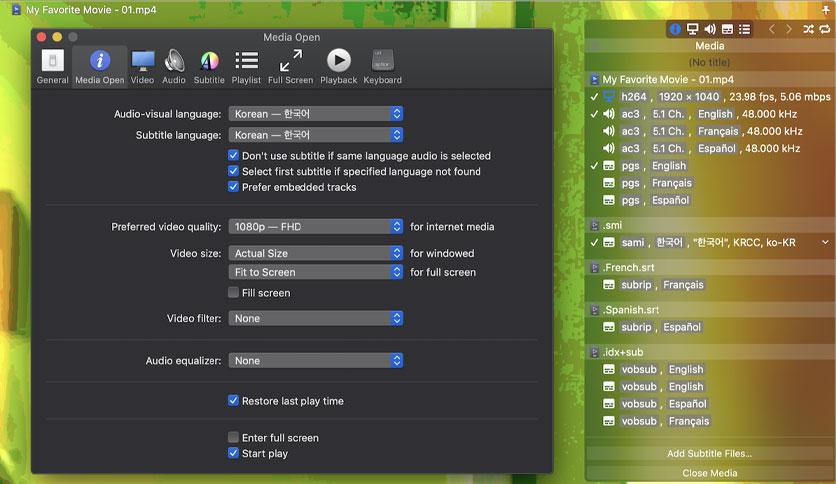Open the Audio-visual language dropdown
836x484 pixels.
[315, 114]
